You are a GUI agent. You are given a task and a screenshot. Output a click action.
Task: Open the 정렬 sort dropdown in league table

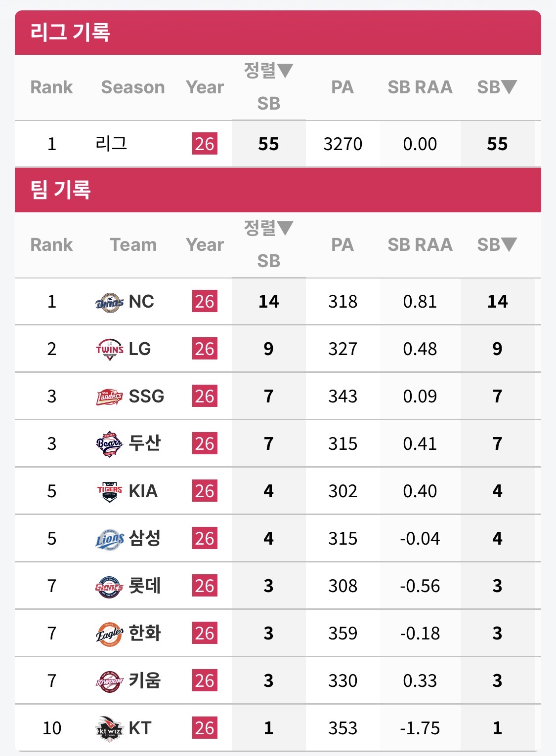(268, 71)
